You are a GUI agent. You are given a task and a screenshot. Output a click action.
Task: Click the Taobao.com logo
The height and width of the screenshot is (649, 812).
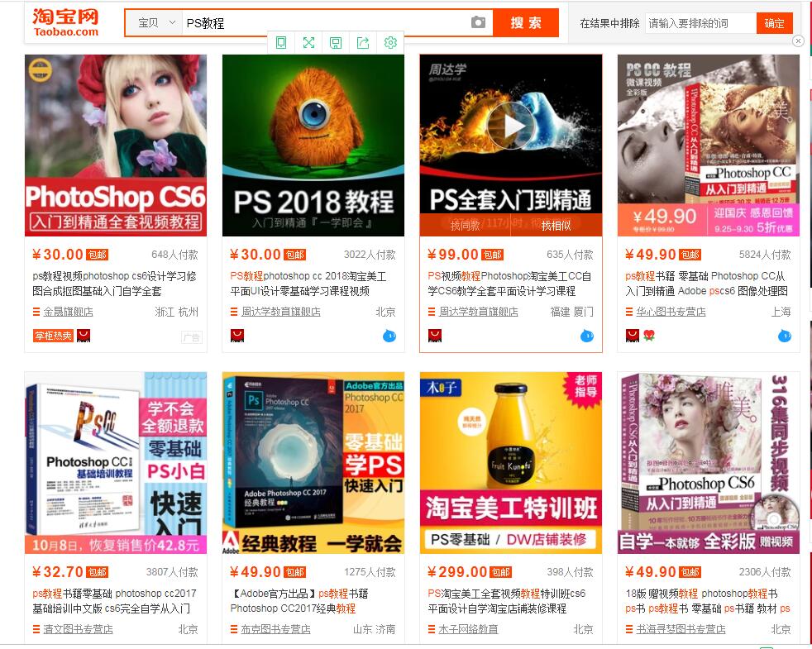click(66, 22)
